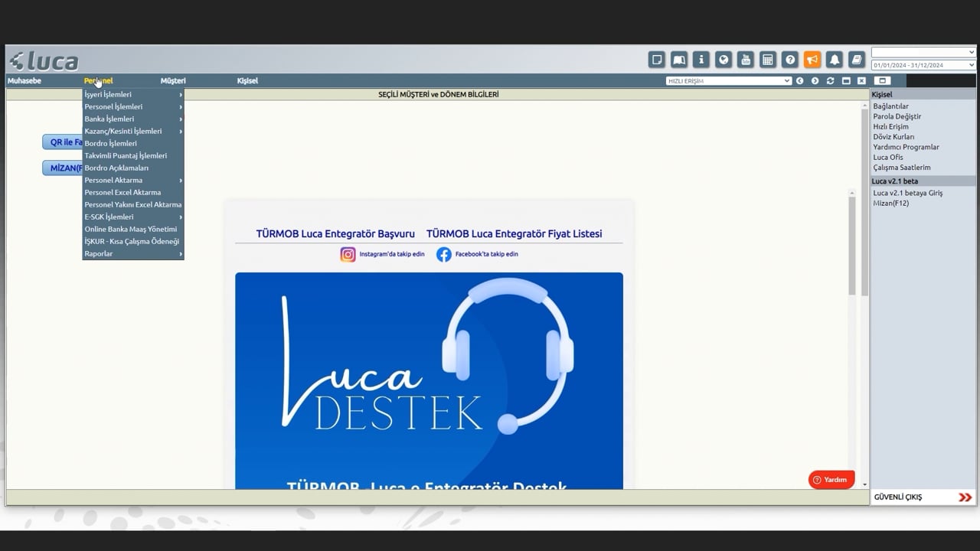This screenshot has height=551, width=980.
Task: Open the Muhasebe menu
Action: click(24, 80)
